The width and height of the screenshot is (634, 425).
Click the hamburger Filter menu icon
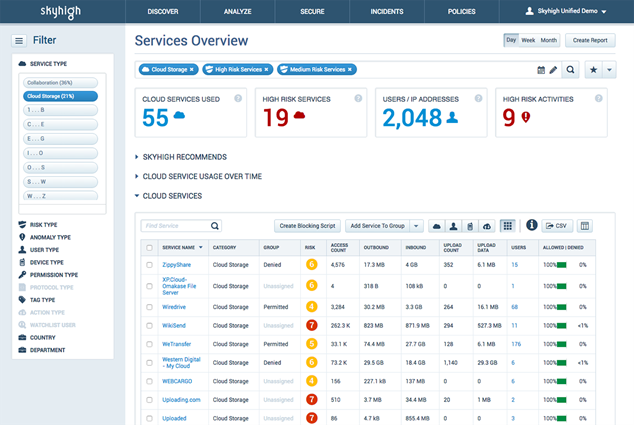click(19, 40)
